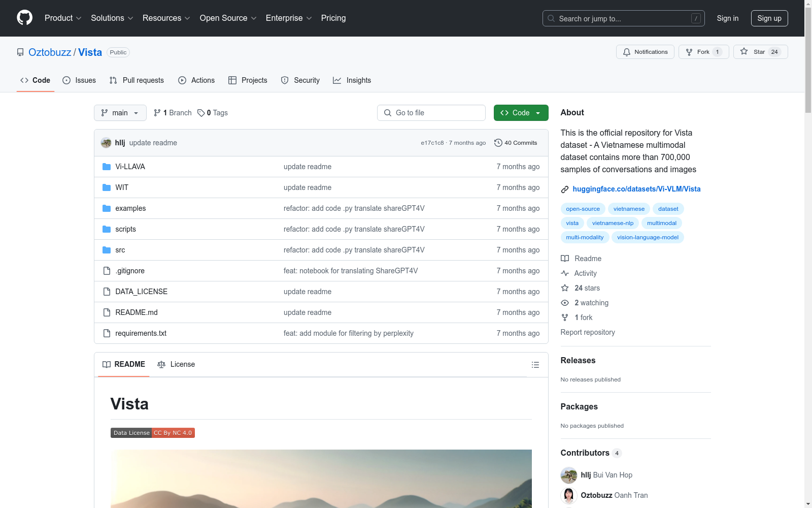Expand the Open Source menu
This screenshot has height=508, width=812.
click(228, 18)
